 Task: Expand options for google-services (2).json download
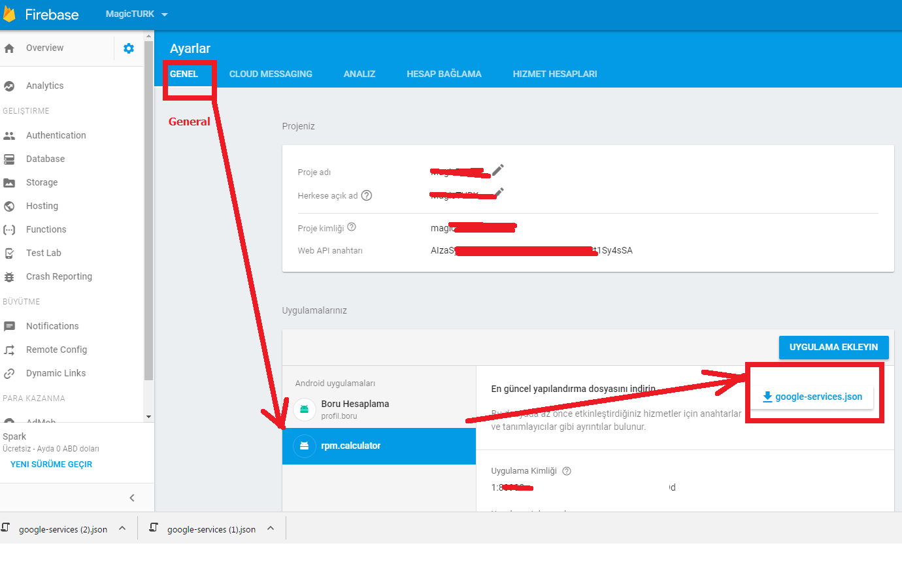[122, 529]
